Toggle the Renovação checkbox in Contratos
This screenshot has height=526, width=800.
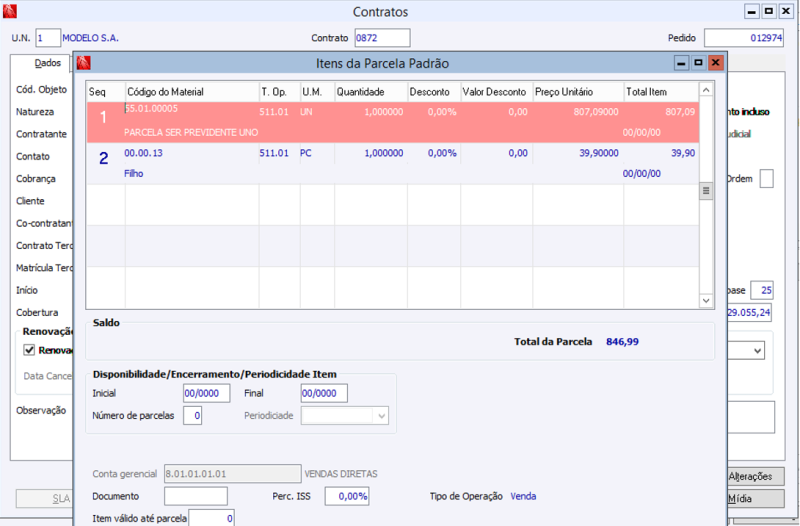pos(29,350)
